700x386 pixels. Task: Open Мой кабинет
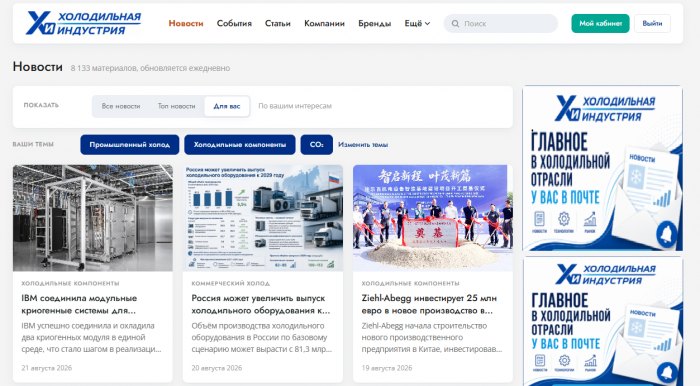pos(600,24)
